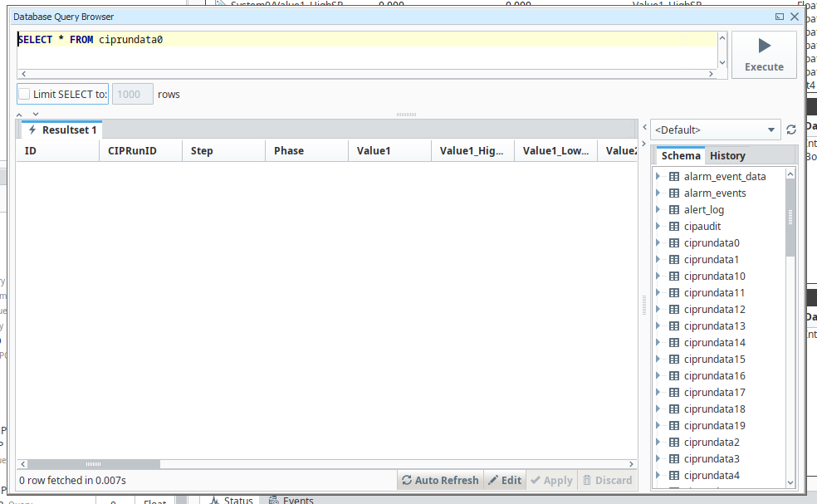Click the schema tree vertical scrollbar thumb
This screenshot has width=817, height=504.
coord(790,218)
